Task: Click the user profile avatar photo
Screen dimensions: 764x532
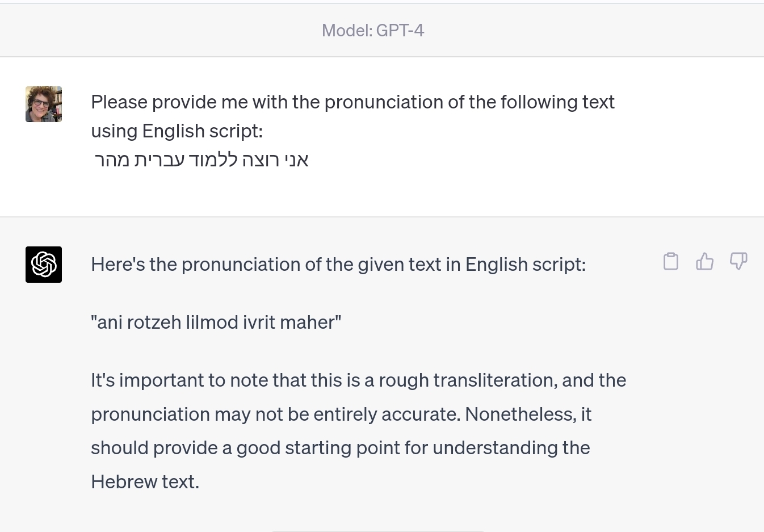Action: 44,104
